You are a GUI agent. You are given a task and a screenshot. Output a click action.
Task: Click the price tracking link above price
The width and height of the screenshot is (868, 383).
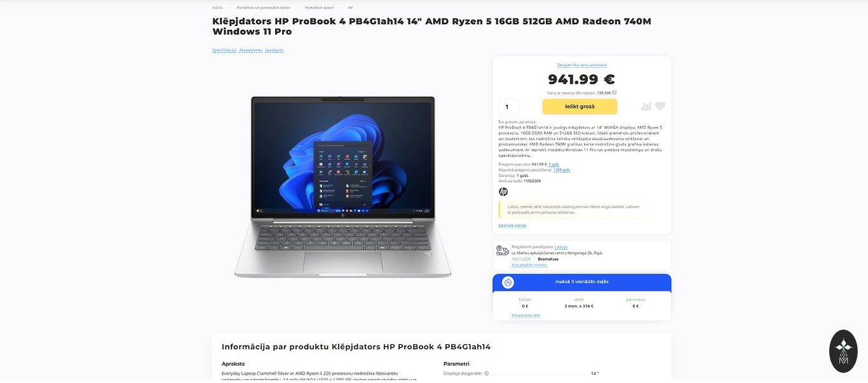[x=582, y=65]
